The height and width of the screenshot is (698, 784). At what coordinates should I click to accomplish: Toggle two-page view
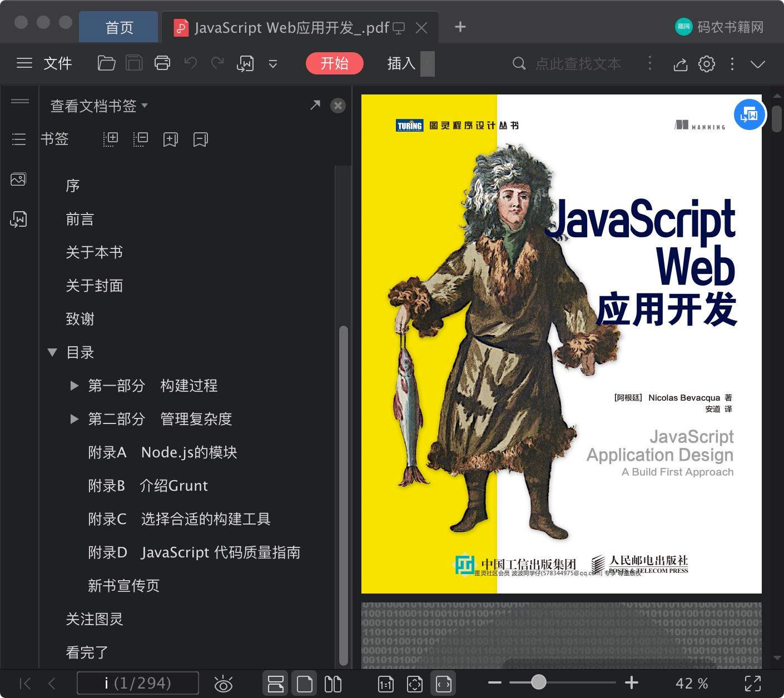333,684
